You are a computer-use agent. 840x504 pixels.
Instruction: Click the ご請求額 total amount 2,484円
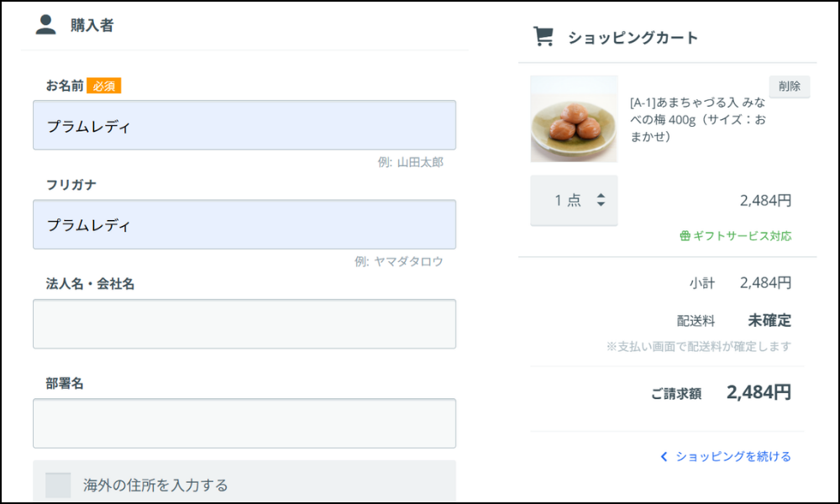pos(759,392)
